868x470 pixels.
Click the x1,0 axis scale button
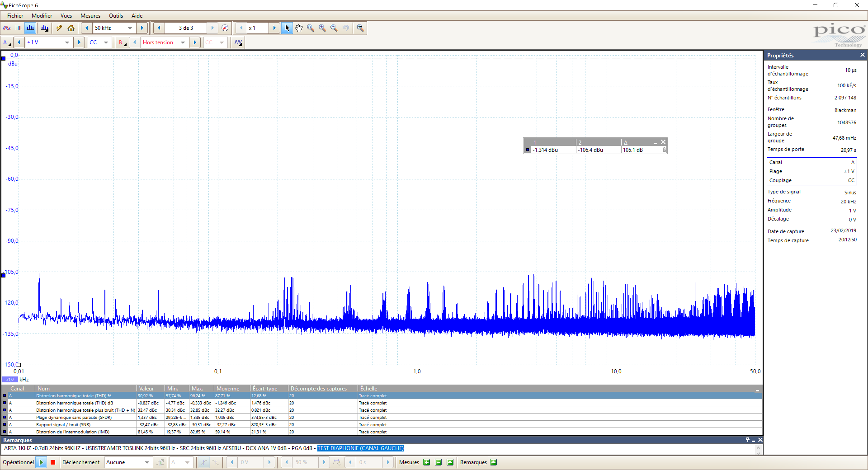[10, 380]
